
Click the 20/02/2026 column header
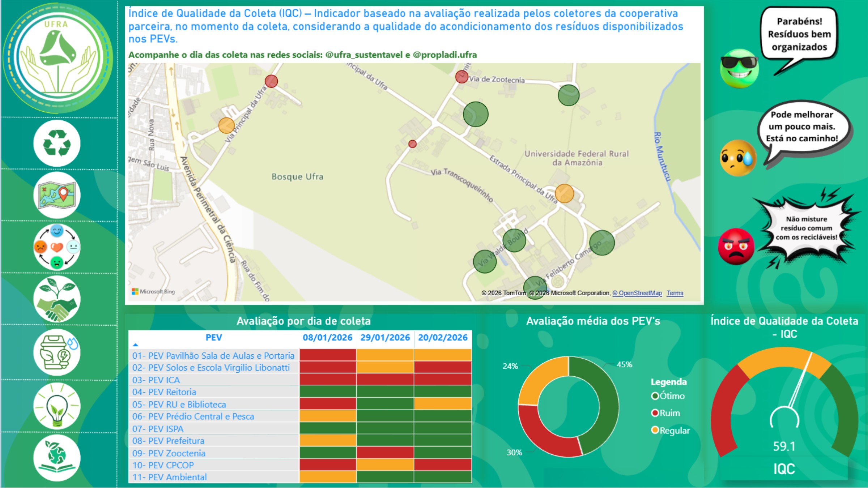coord(443,338)
